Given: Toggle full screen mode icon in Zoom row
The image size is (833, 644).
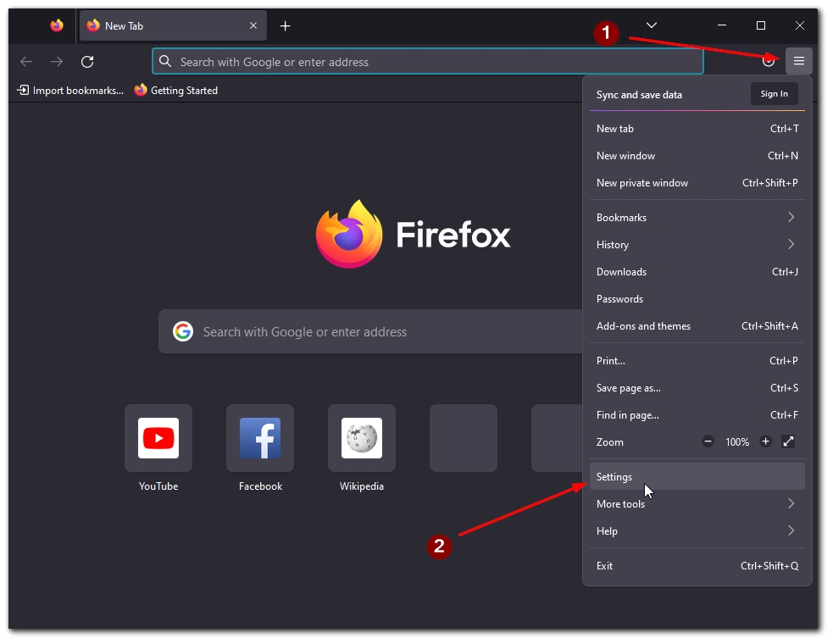Looking at the screenshot, I should pos(788,441).
